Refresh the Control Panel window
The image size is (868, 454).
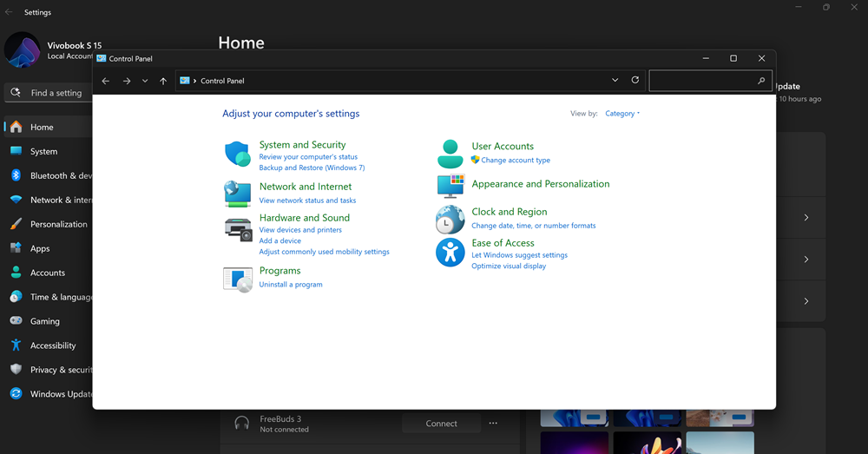(635, 80)
